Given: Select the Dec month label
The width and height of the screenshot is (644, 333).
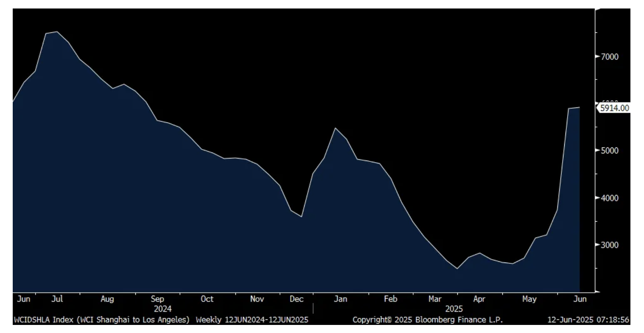Looking at the screenshot, I should tap(297, 299).
